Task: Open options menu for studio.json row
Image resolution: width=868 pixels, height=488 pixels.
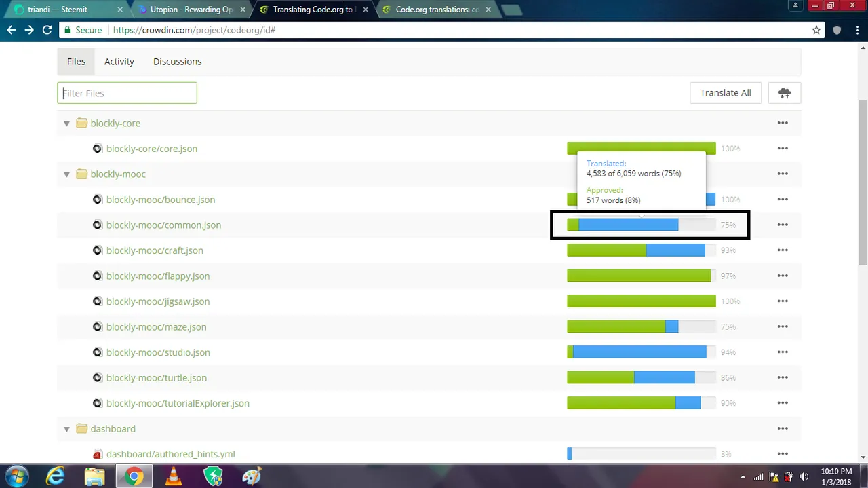Action: [x=783, y=352]
